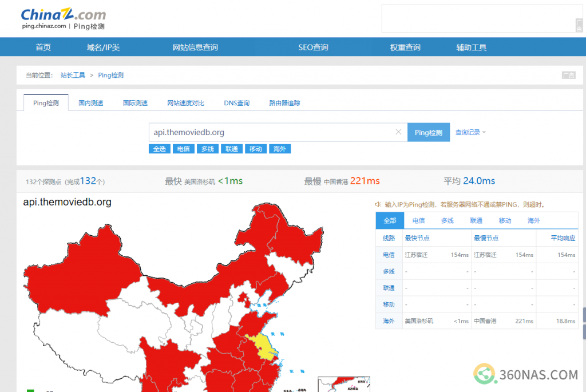This screenshot has width=586, height=392.
Task: Open the 辅助工具 navigation menu
Action: (472, 47)
